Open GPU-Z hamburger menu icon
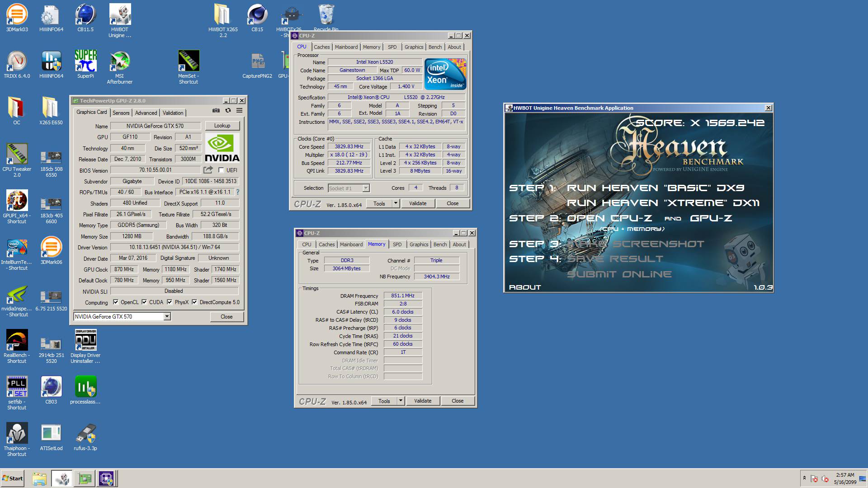Viewport: 868px width, 488px height. coord(240,111)
